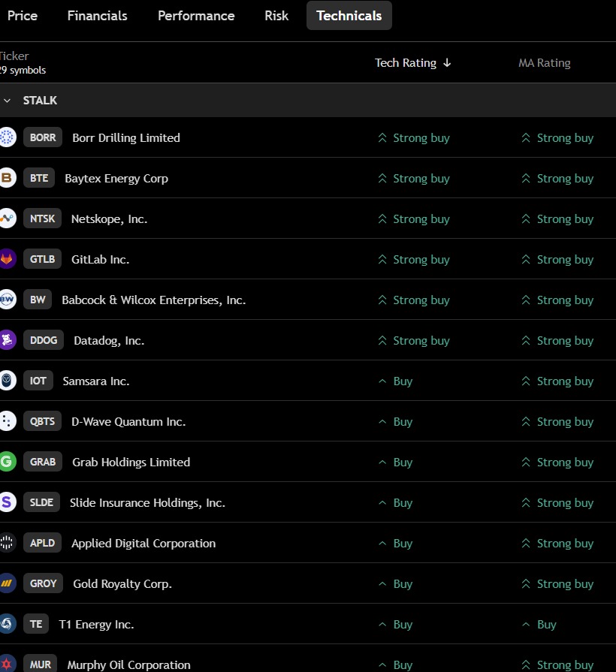Screen dimensions: 616x672
Task: Click the Ticker column header
Action: pyautogui.click(x=14, y=56)
